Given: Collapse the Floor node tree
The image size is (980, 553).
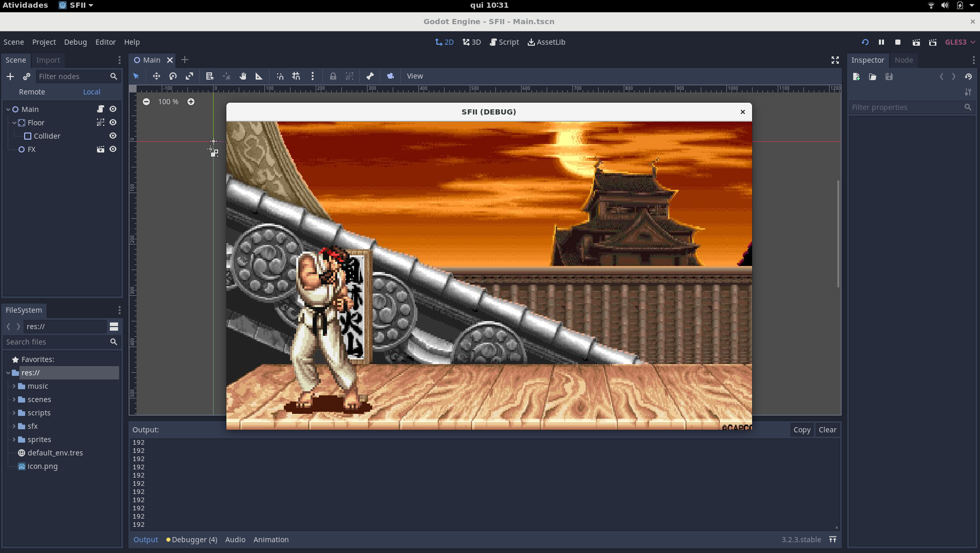Looking at the screenshot, I should tap(14, 123).
